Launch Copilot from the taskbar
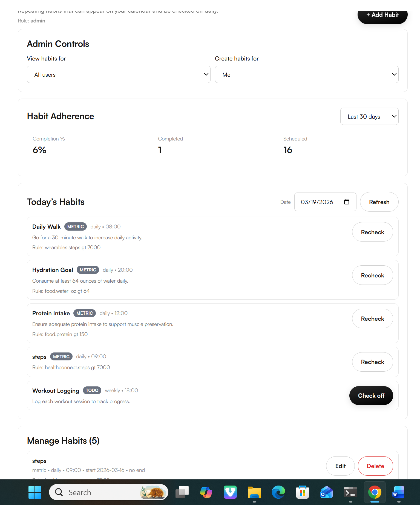 206,492
